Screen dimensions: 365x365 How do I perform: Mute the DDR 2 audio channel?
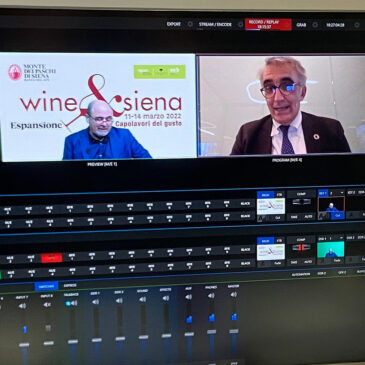click(119, 301)
